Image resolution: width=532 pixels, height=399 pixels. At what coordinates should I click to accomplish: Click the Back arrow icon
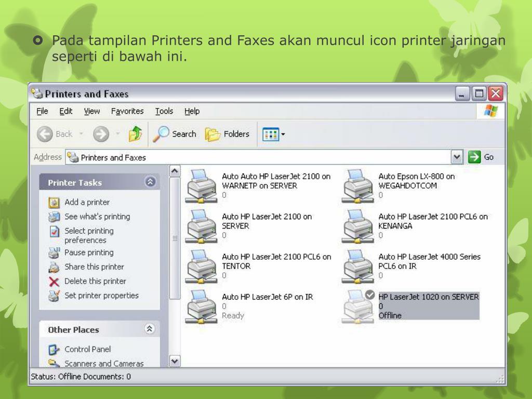pyautogui.click(x=45, y=134)
